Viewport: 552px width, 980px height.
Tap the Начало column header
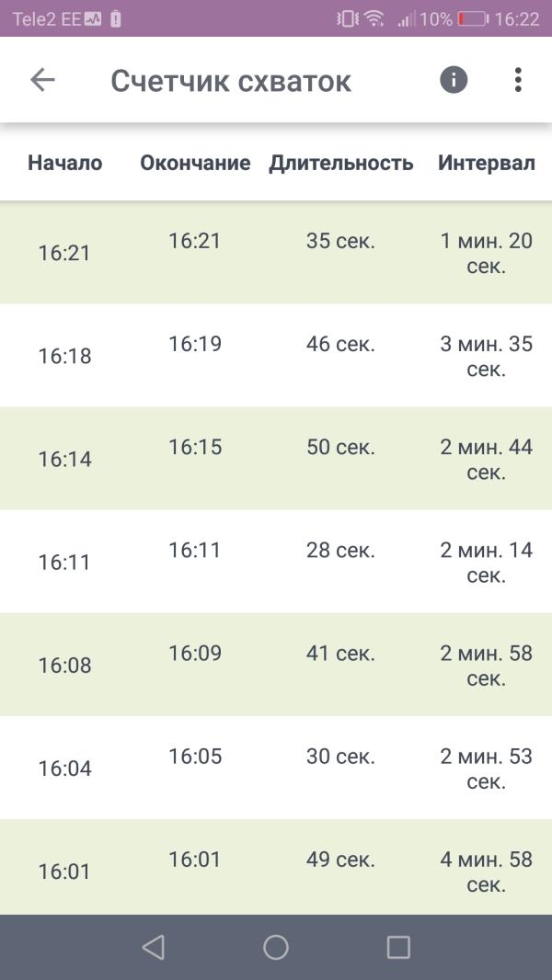[65, 163]
